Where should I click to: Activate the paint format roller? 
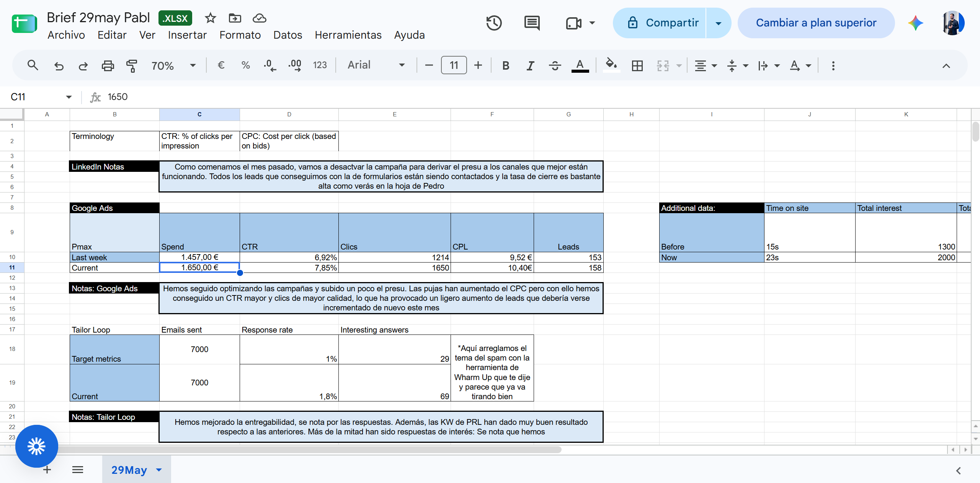tap(132, 65)
